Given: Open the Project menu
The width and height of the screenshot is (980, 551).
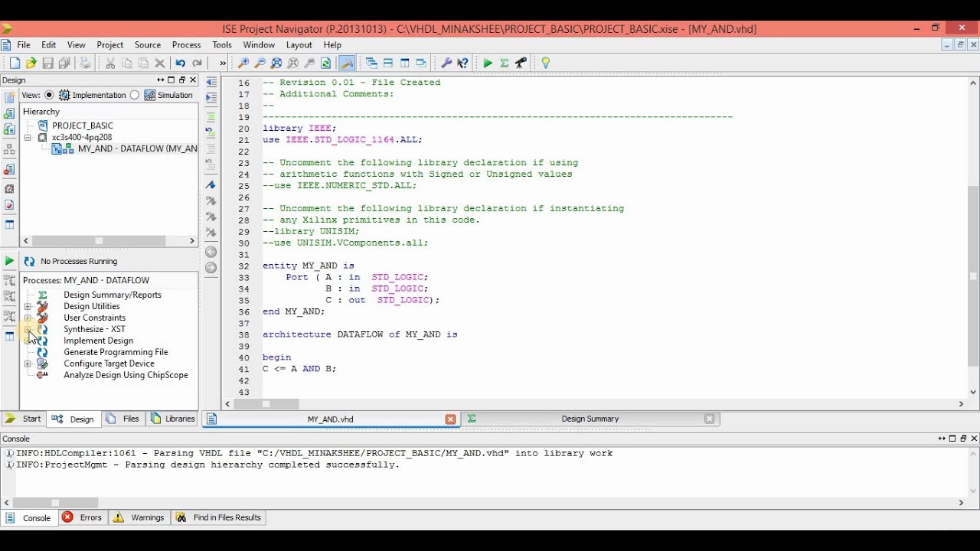Looking at the screenshot, I should pyautogui.click(x=110, y=45).
